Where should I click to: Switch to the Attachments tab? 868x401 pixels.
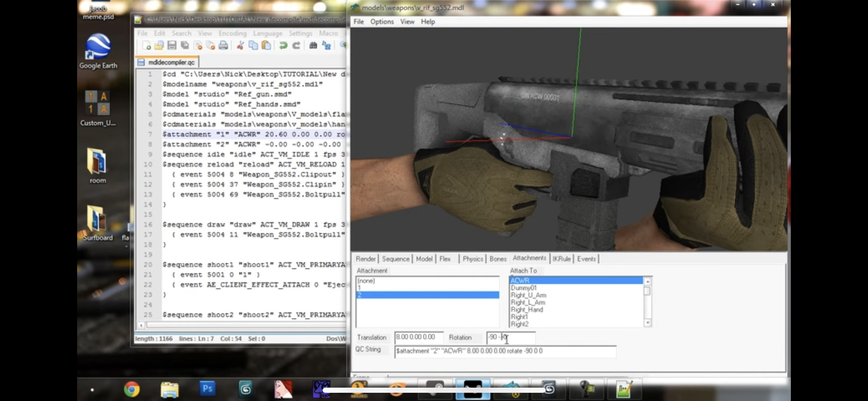click(x=529, y=258)
